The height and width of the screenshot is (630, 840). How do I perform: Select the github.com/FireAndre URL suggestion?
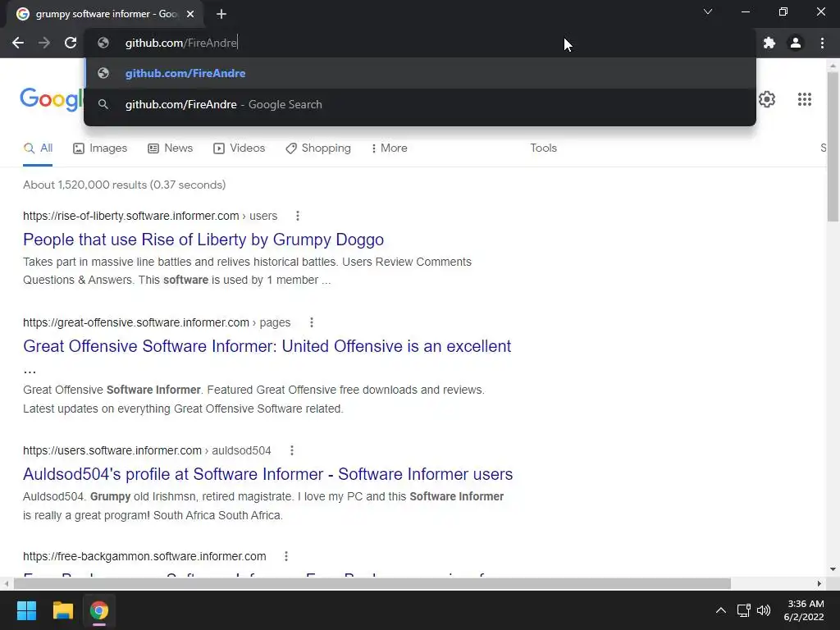point(420,73)
